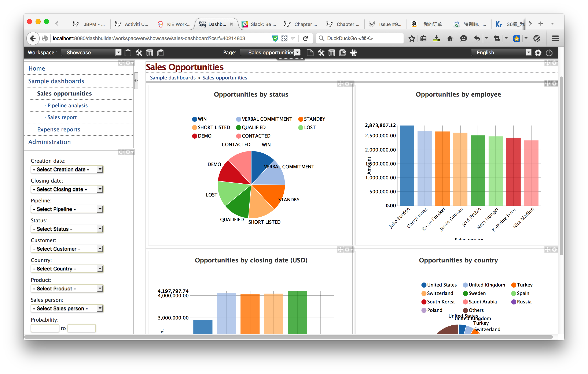Open the gear settings icon beside English
The width and height of the screenshot is (588, 374).
pos(538,53)
